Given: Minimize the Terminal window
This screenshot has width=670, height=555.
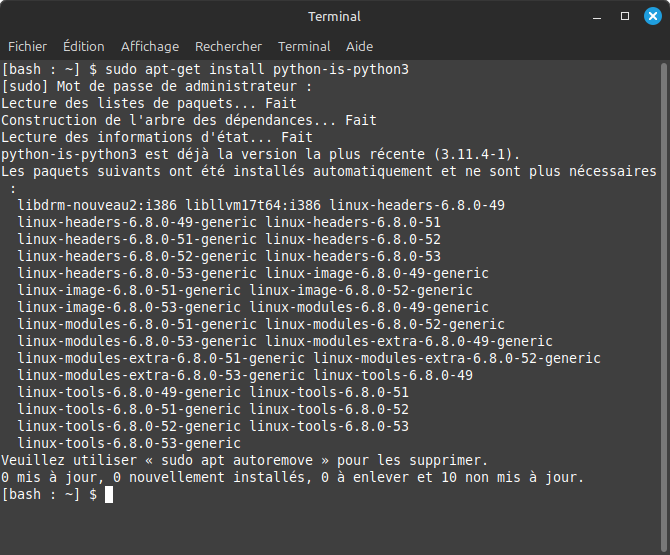Looking at the screenshot, I should click(596, 16).
